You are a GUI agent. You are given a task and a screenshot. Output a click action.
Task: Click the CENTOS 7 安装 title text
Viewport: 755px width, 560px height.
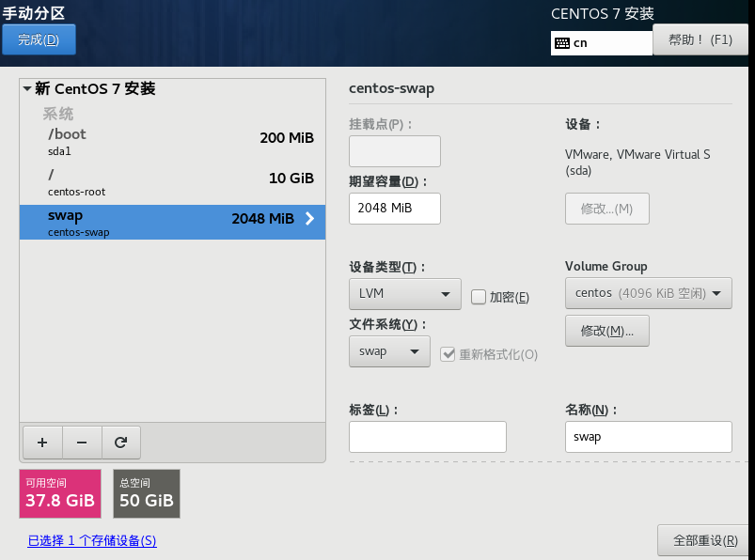[603, 14]
